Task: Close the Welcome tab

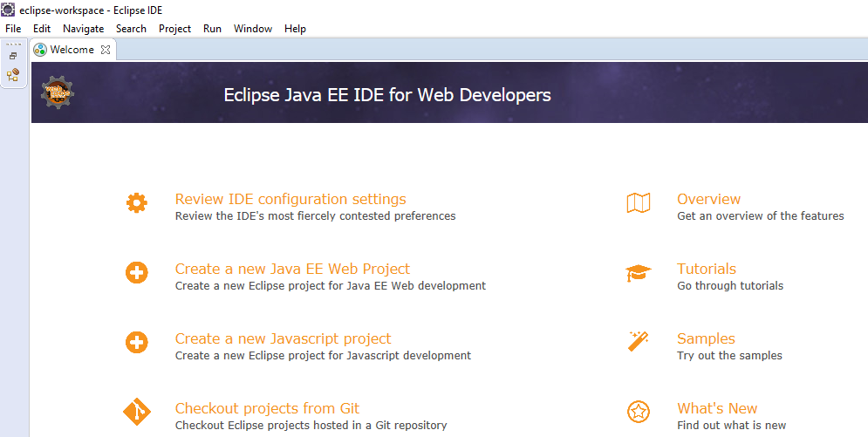Action: pyautogui.click(x=106, y=50)
